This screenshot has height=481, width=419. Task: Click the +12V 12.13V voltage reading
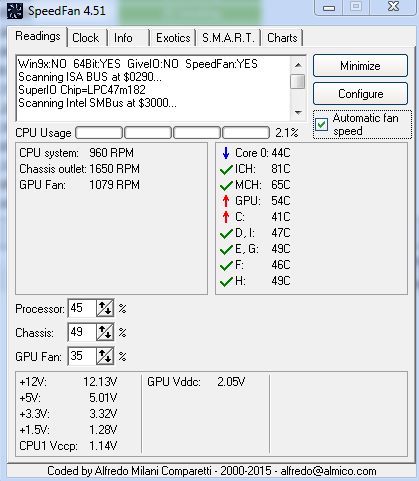pos(68,382)
